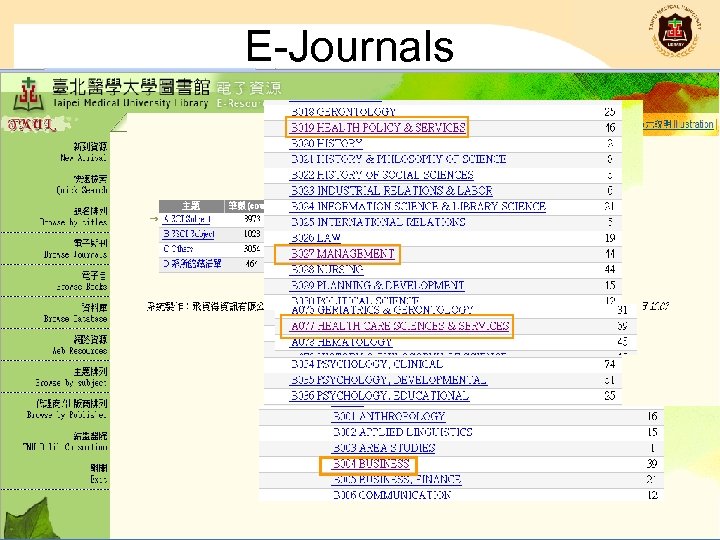Open B019 HEALTH POLICY & SERVICES link
Image resolution: width=720 pixels, height=540 pixels.
(x=379, y=127)
